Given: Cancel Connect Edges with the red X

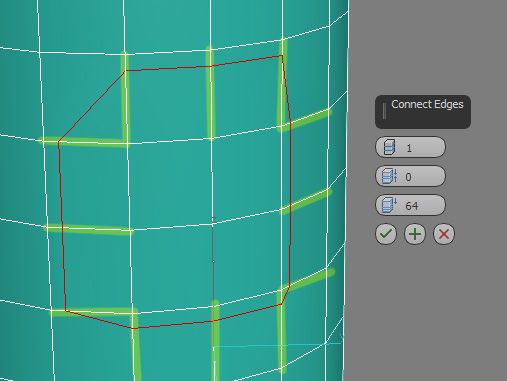Looking at the screenshot, I should point(444,234).
